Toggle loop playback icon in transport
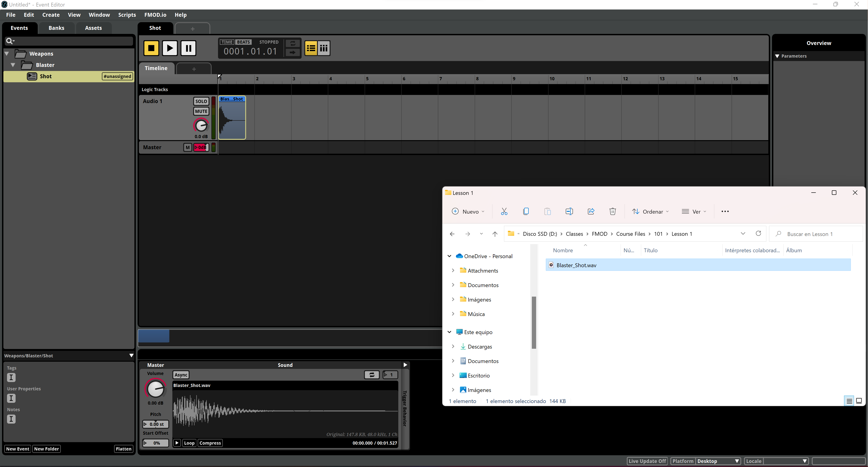Image resolution: width=868 pixels, height=467 pixels. [293, 43]
